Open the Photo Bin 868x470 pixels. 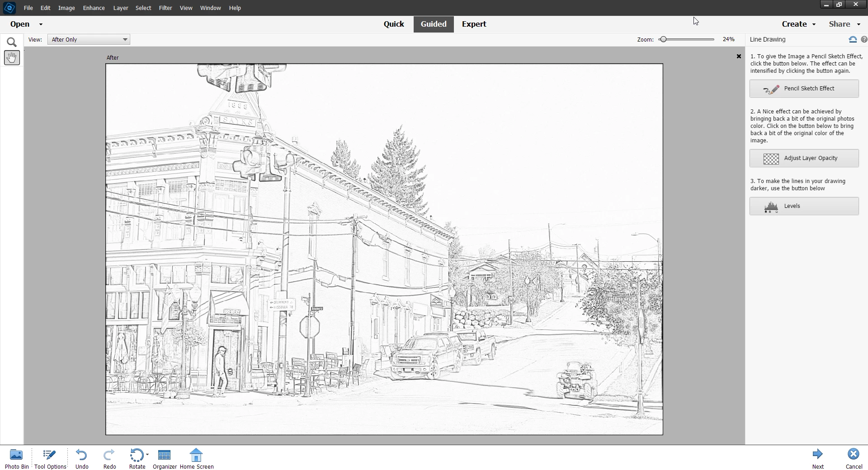point(17,459)
